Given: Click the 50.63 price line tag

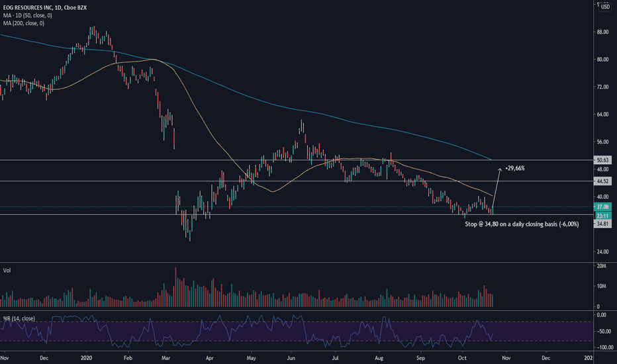Looking at the screenshot, I should 602,160.
